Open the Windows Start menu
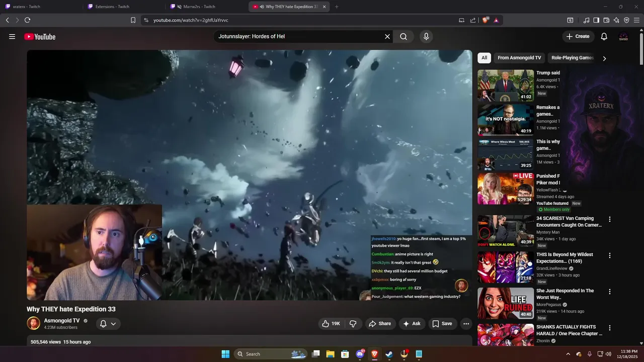644x362 pixels. (x=225, y=354)
